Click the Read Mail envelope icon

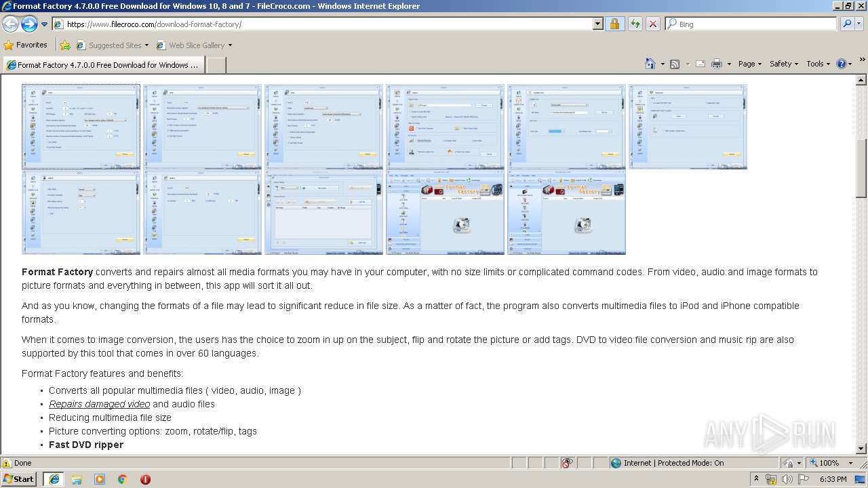(x=701, y=64)
